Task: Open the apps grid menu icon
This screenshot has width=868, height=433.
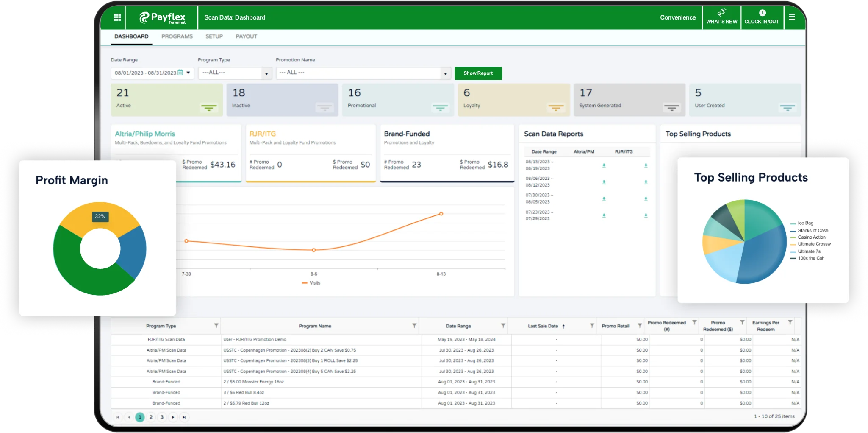Action: pyautogui.click(x=117, y=17)
